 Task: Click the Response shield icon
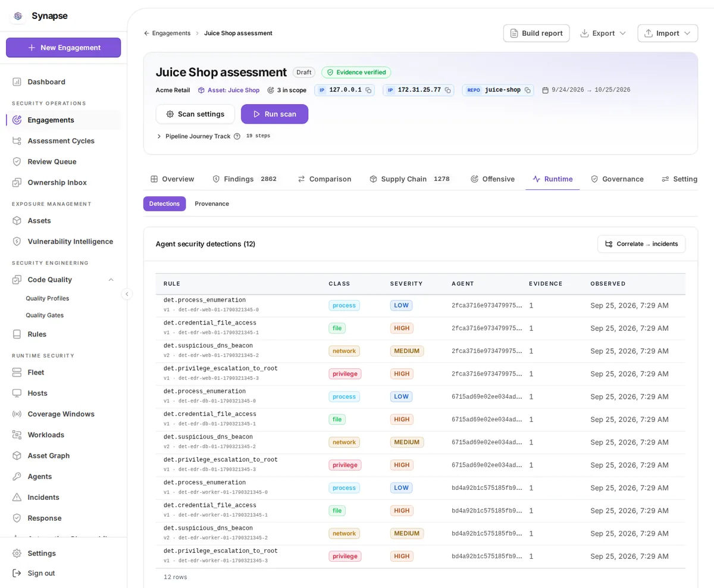(x=17, y=518)
